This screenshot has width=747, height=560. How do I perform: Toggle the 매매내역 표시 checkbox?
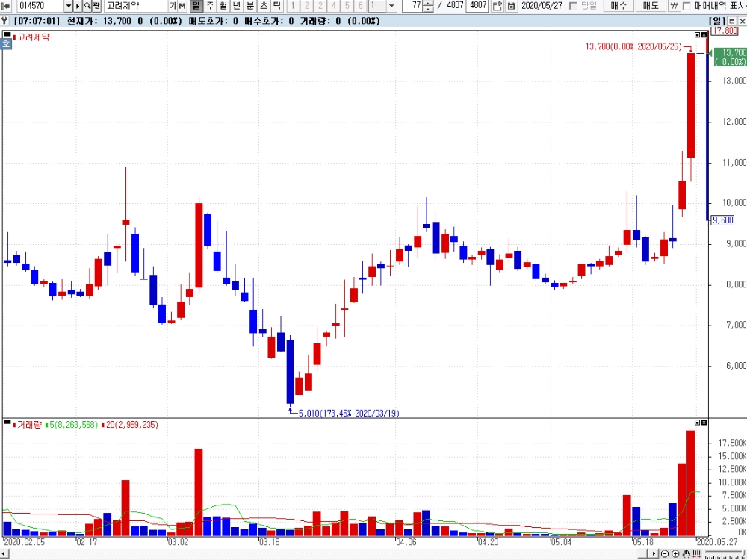686,6
